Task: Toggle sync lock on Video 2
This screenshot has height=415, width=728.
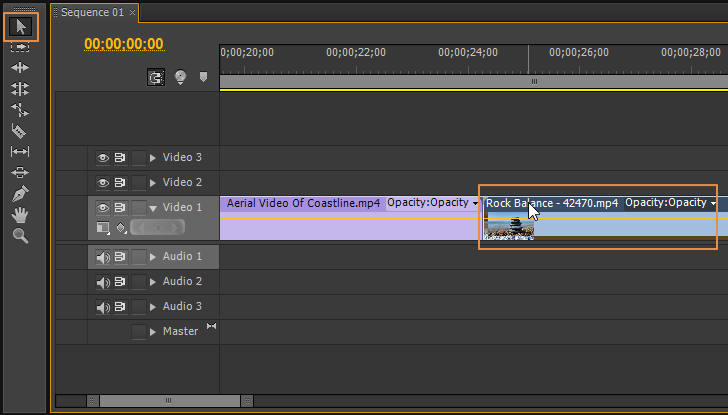Action: point(120,182)
